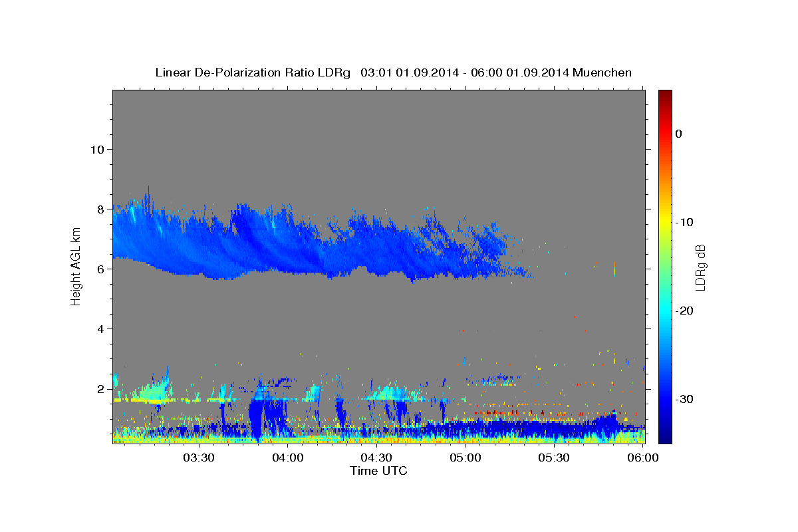Viewport: 798px width, 532px height.
Task: Click the height tick label 10
Action: pyautogui.click(x=97, y=150)
